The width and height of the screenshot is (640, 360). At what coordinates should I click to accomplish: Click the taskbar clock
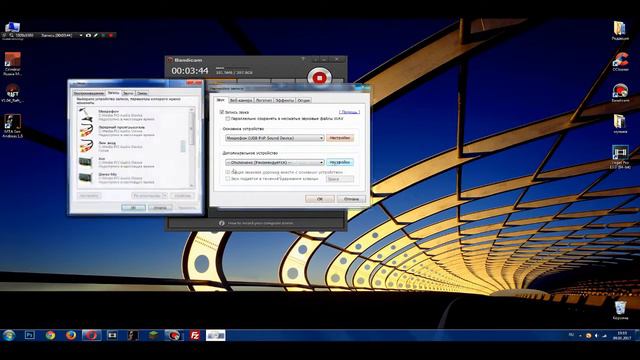622,336
